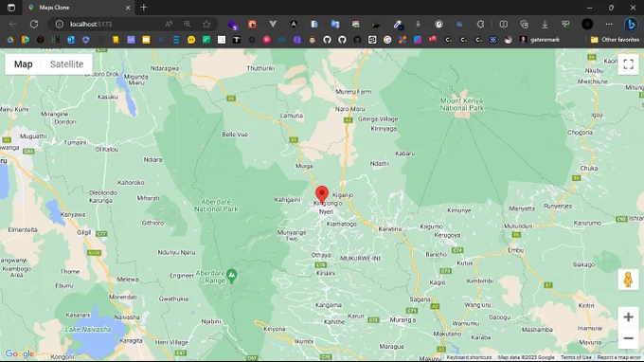This screenshot has width=644, height=362.
Task: Open browser Downloads icon
Action: tap(545, 25)
